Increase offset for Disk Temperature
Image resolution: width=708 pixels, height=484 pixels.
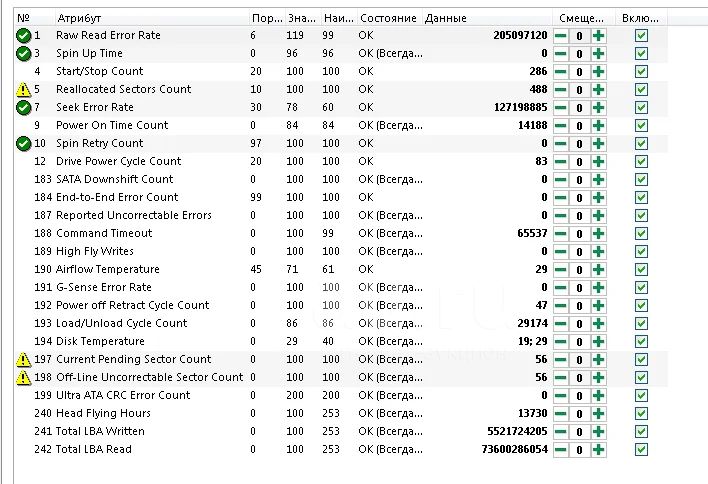(x=598, y=342)
